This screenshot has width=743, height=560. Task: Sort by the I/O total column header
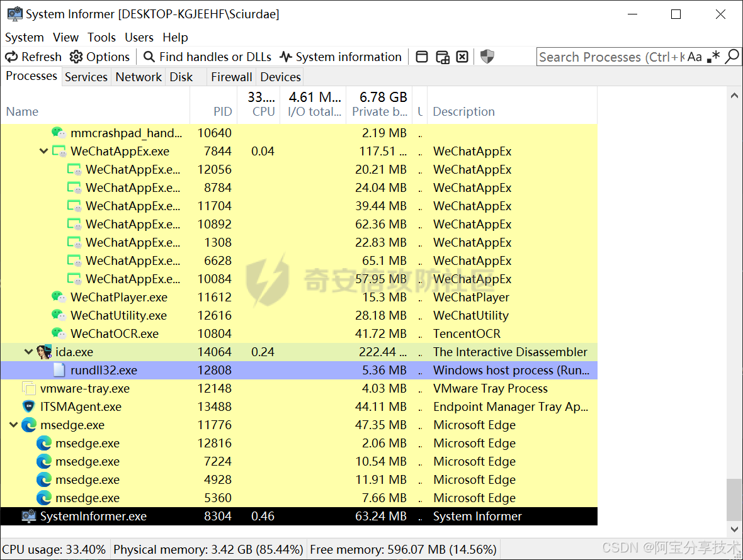coord(313,105)
